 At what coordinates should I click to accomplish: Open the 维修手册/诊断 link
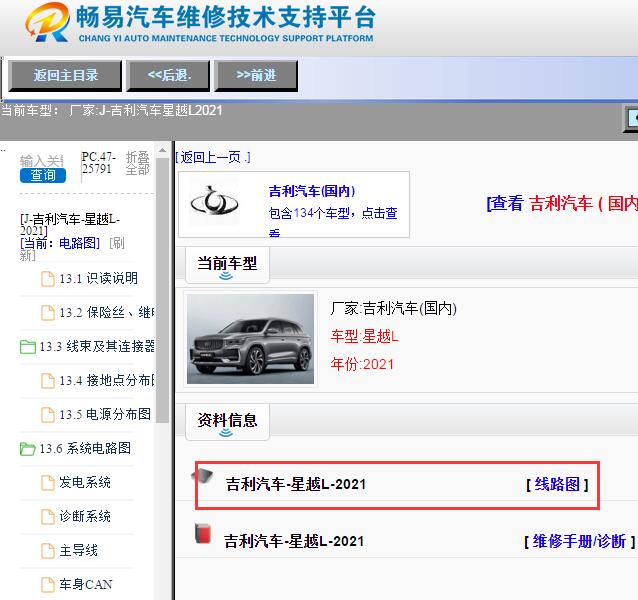[x=579, y=541]
